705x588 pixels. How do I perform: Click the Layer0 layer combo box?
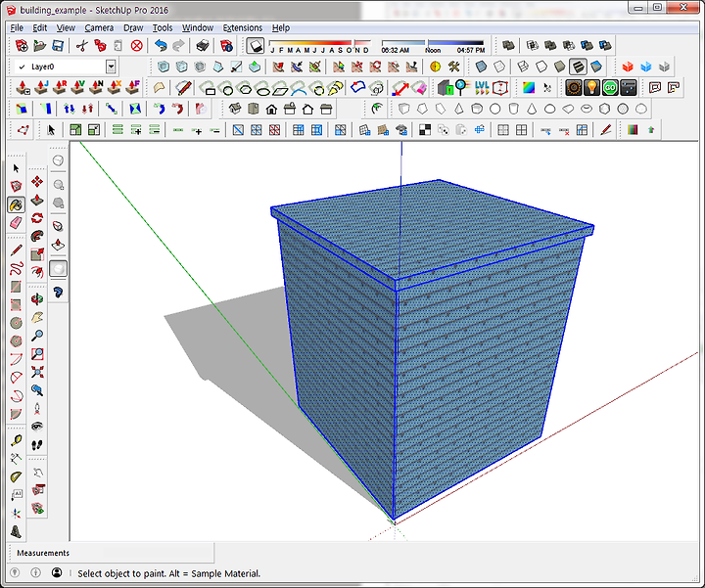(x=66, y=67)
